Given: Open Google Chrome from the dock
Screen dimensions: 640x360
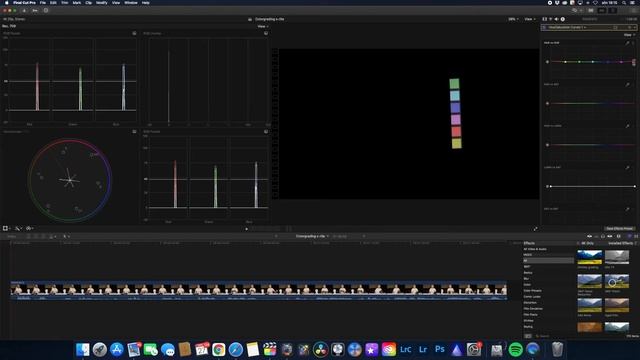Looking at the screenshot, I should [218, 349].
